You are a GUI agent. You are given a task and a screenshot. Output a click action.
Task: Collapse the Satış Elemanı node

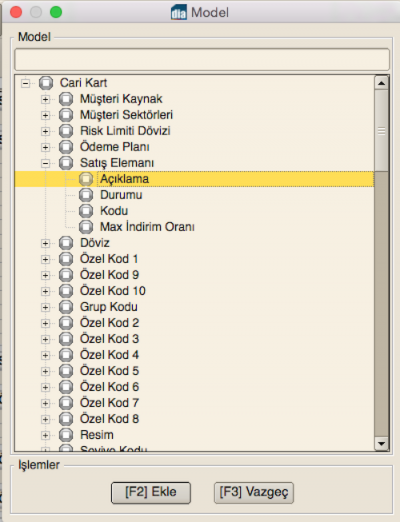click(x=45, y=163)
